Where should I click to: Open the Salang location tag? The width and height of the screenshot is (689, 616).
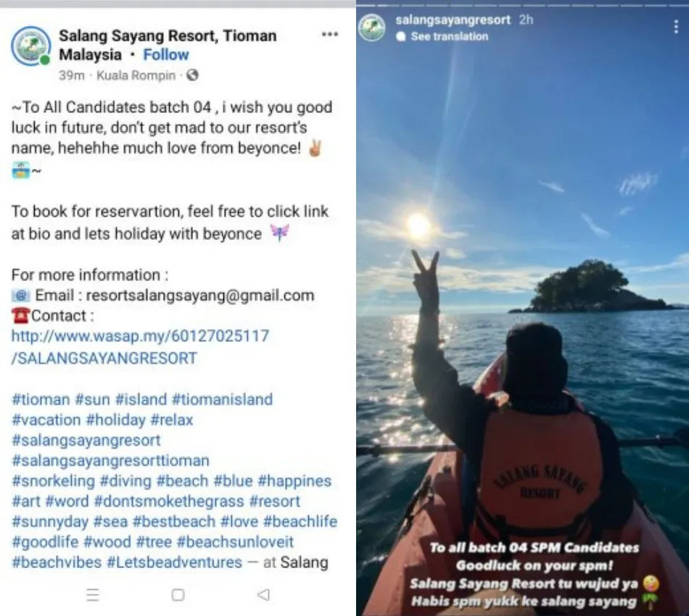(304, 562)
